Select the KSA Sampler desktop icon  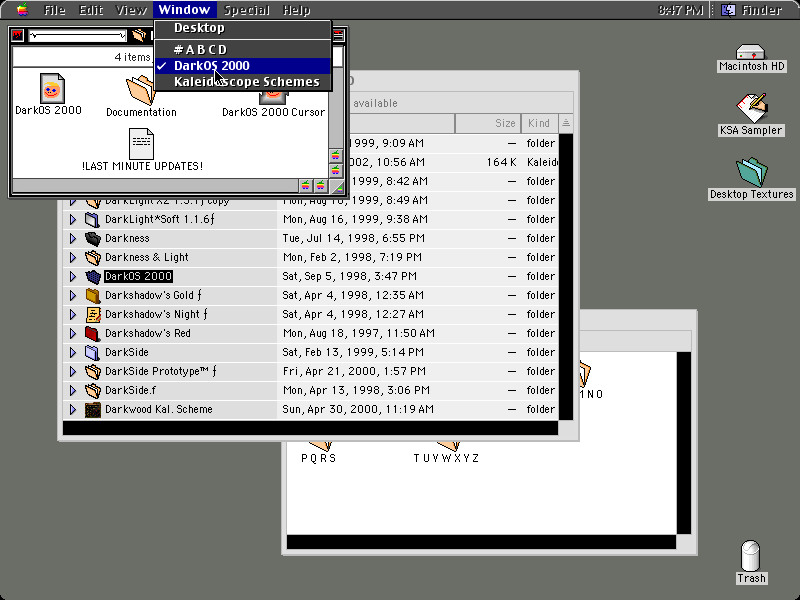coord(751,108)
